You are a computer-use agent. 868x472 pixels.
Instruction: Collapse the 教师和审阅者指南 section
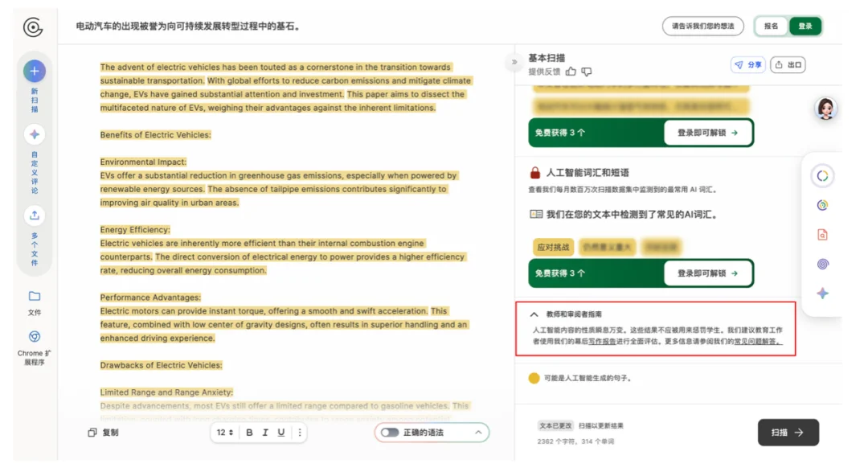533,313
